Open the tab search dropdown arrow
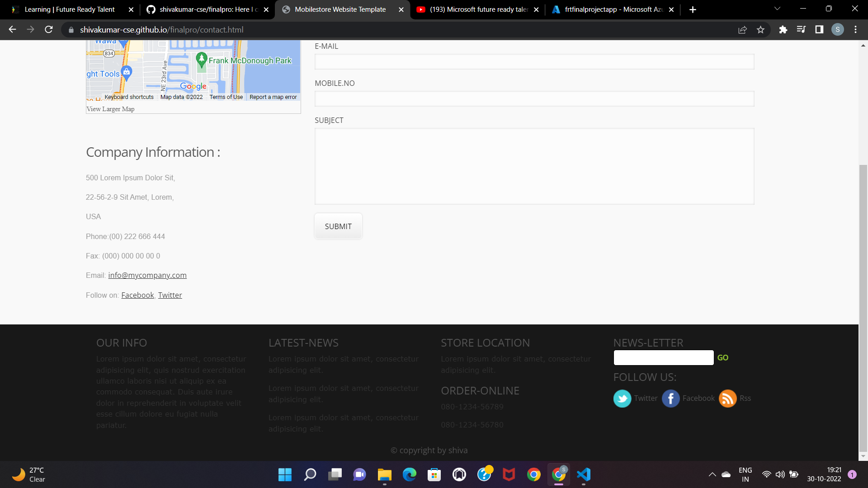The image size is (868, 488). (x=777, y=9)
